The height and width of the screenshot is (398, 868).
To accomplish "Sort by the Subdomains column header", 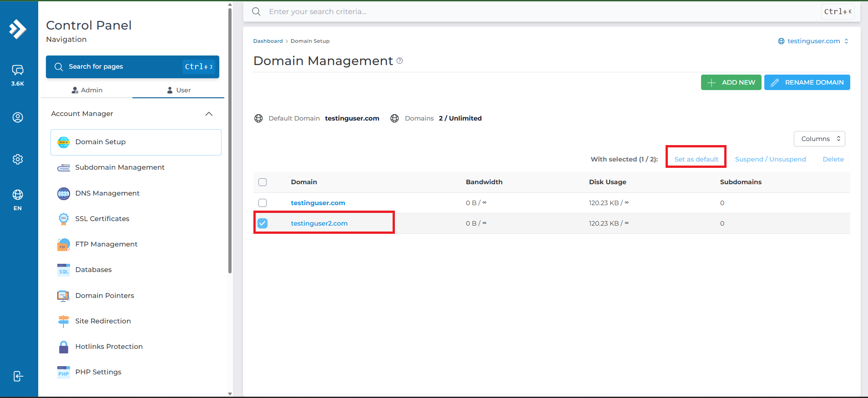I will pos(741,182).
